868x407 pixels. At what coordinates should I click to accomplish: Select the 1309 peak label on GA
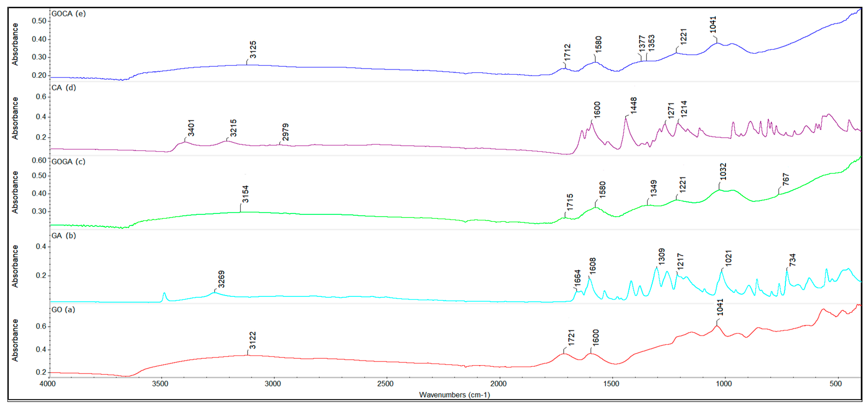coord(662,257)
